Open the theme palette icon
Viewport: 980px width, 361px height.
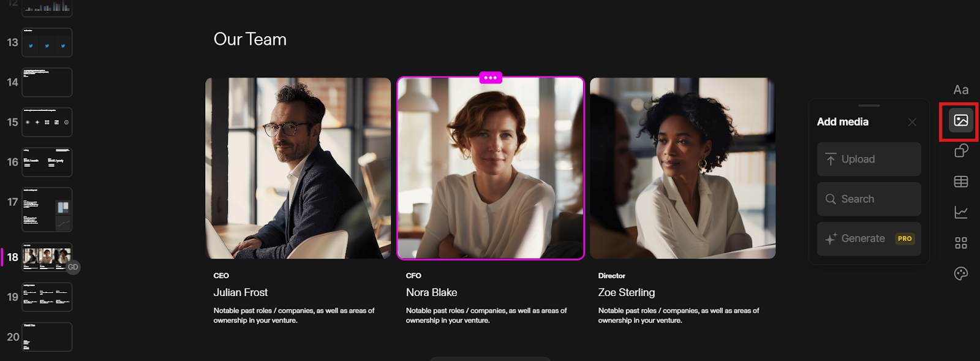[x=960, y=273]
